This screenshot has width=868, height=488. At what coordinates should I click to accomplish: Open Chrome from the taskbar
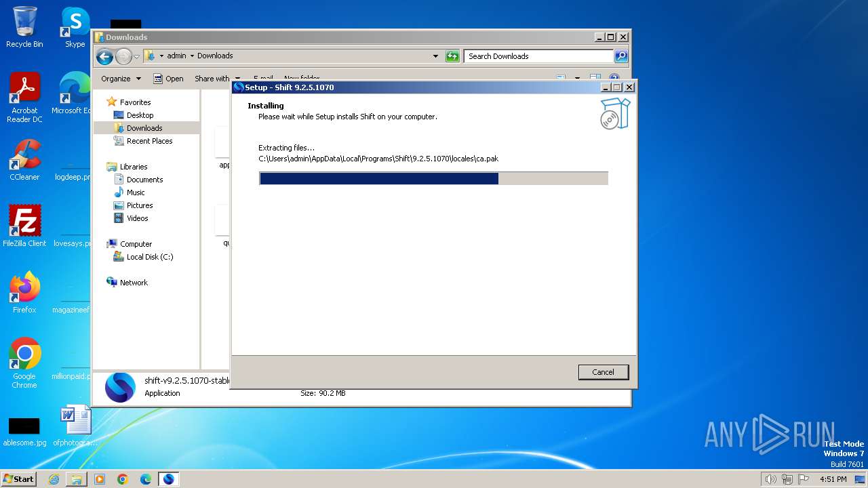tap(123, 479)
